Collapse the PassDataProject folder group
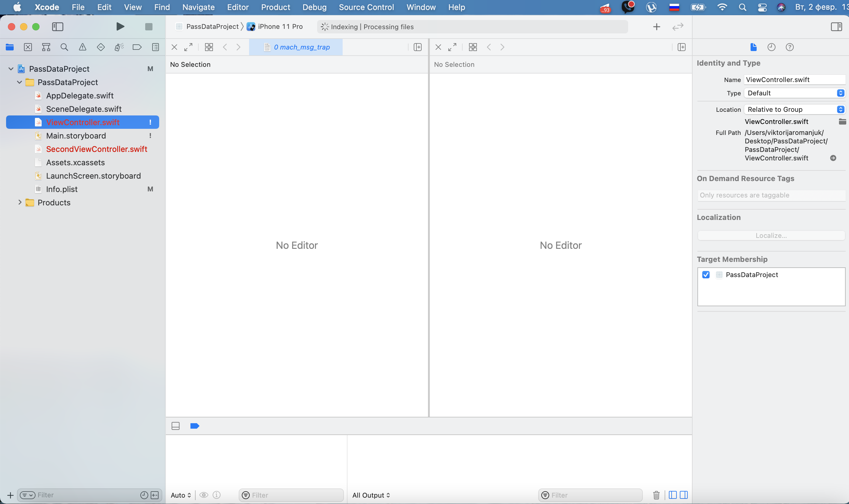Screen dimensions: 849x504 [x=19, y=82]
